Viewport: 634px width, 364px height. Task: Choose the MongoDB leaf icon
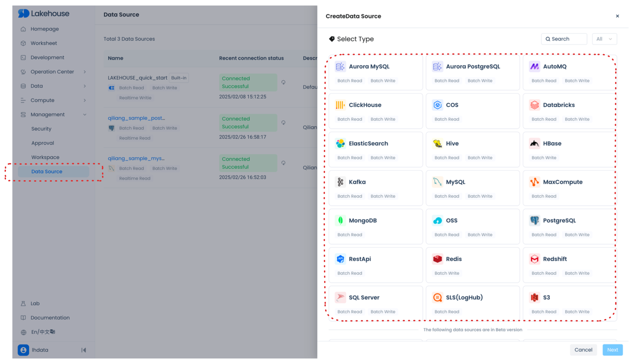click(340, 220)
